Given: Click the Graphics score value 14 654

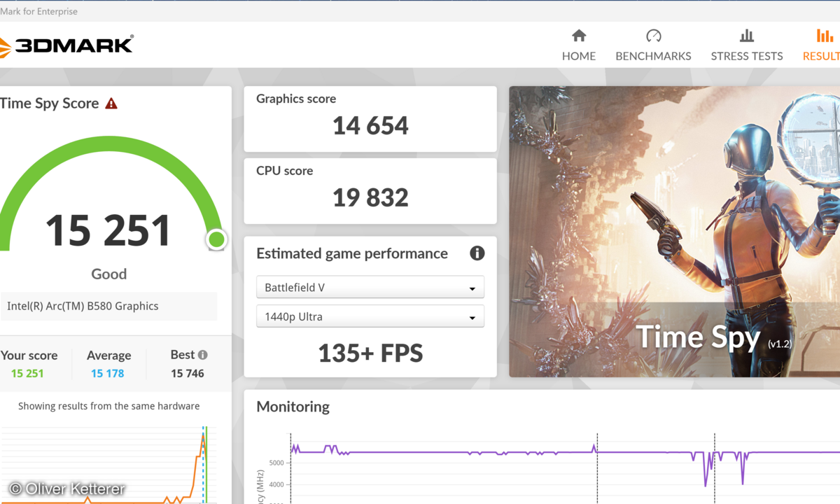Looking at the screenshot, I should coord(370,126).
